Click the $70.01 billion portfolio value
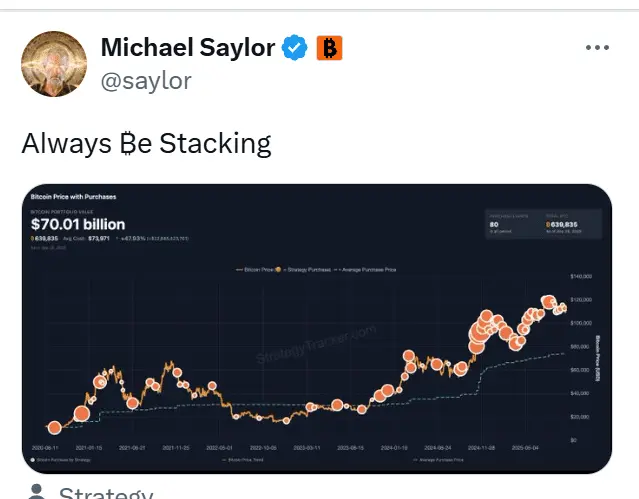The height and width of the screenshot is (499, 639). pos(78,224)
